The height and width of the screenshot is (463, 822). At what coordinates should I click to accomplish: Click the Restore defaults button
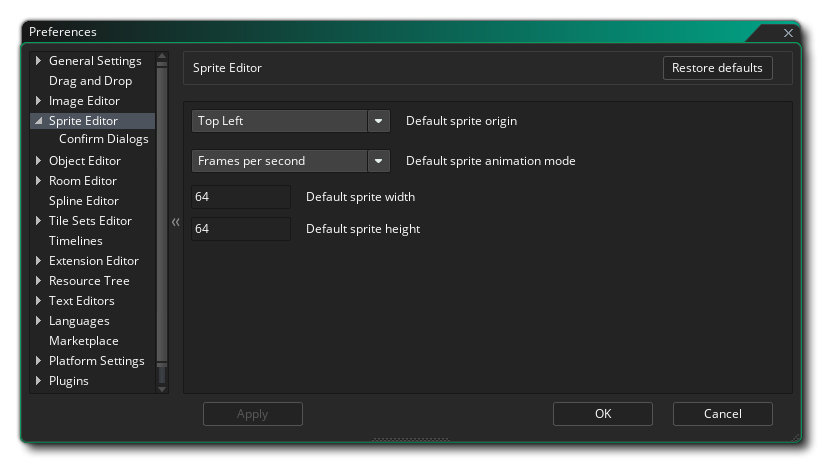[x=717, y=68]
